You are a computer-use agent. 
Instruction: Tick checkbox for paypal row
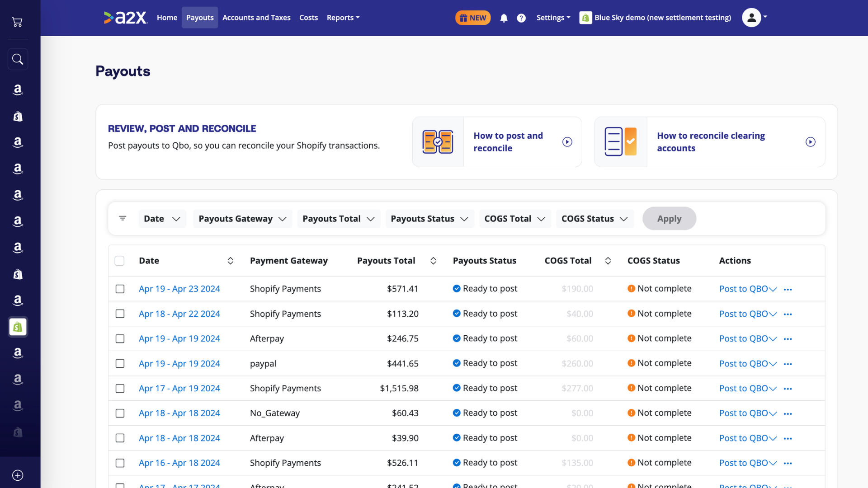120,363
